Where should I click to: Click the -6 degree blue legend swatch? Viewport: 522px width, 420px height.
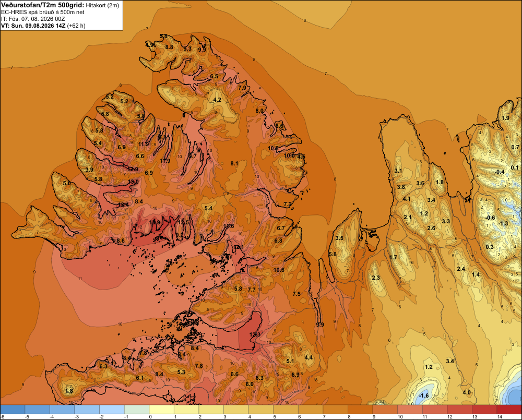[x=13, y=410]
